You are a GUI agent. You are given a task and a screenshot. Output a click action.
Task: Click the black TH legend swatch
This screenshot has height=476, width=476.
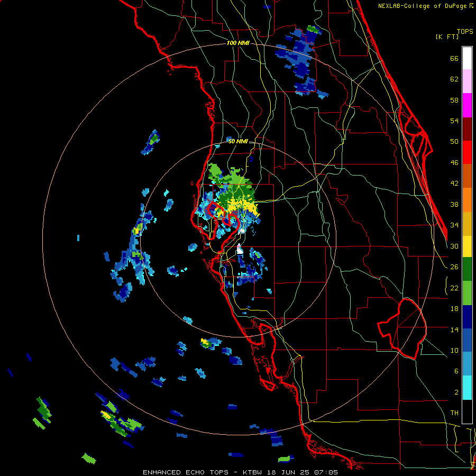(467, 411)
